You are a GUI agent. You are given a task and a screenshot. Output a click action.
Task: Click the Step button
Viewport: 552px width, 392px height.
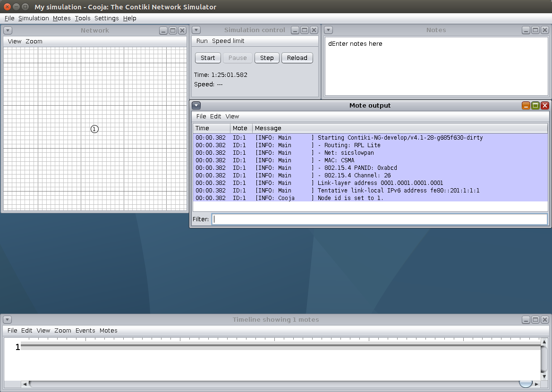click(x=267, y=58)
